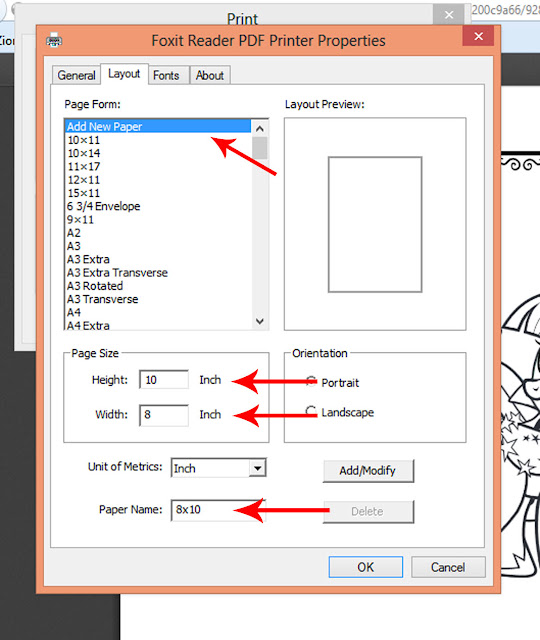Image resolution: width=540 pixels, height=640 pixels.
Task: Choose A2 from the Page Form list
Action: 158,233
